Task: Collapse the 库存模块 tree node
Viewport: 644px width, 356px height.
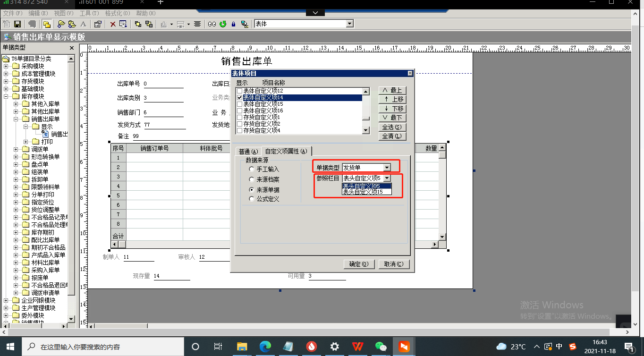Action: [x=6, y=96]
